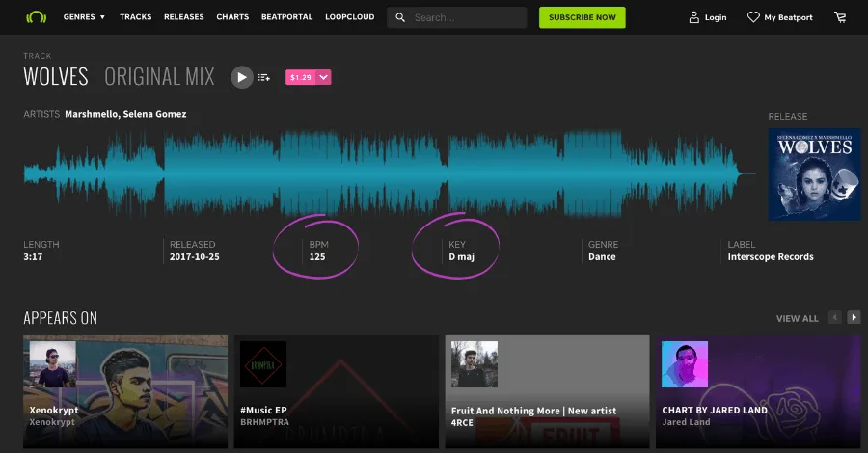Screen dimensions: 868x453
Task: Click the BPM value 125
Action: 317,257
